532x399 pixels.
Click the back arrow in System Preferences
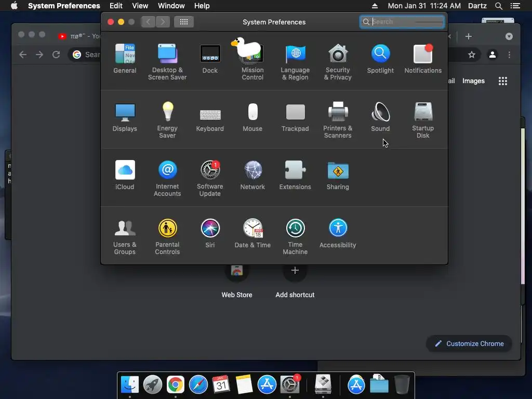148,22
